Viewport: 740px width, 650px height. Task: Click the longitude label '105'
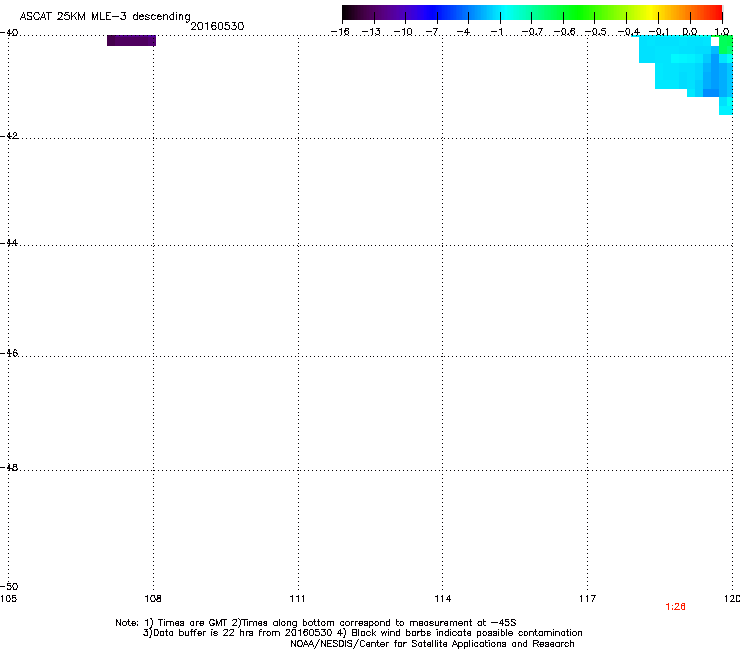8,599
